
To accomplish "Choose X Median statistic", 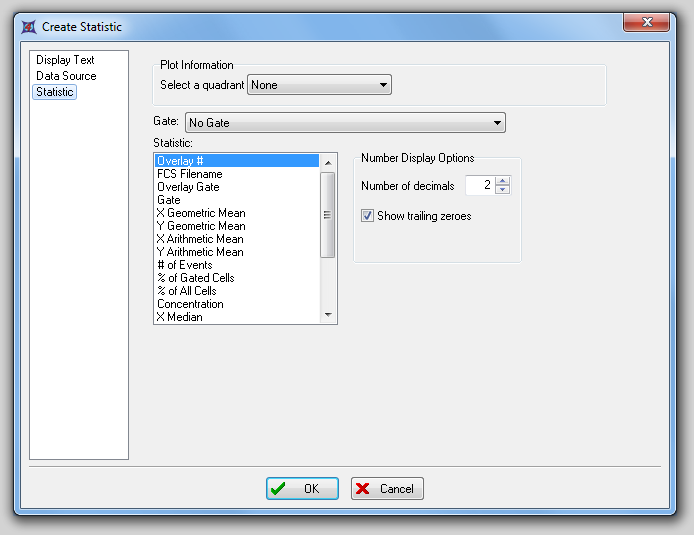I will [x=180, y=317].
